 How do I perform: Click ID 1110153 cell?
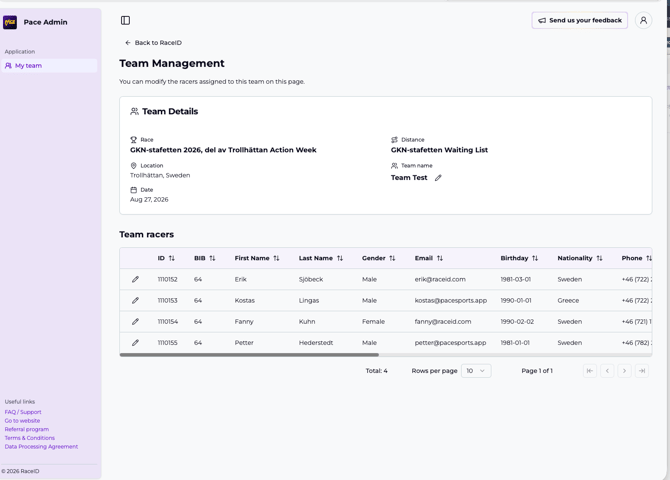[x=168, y=300]
